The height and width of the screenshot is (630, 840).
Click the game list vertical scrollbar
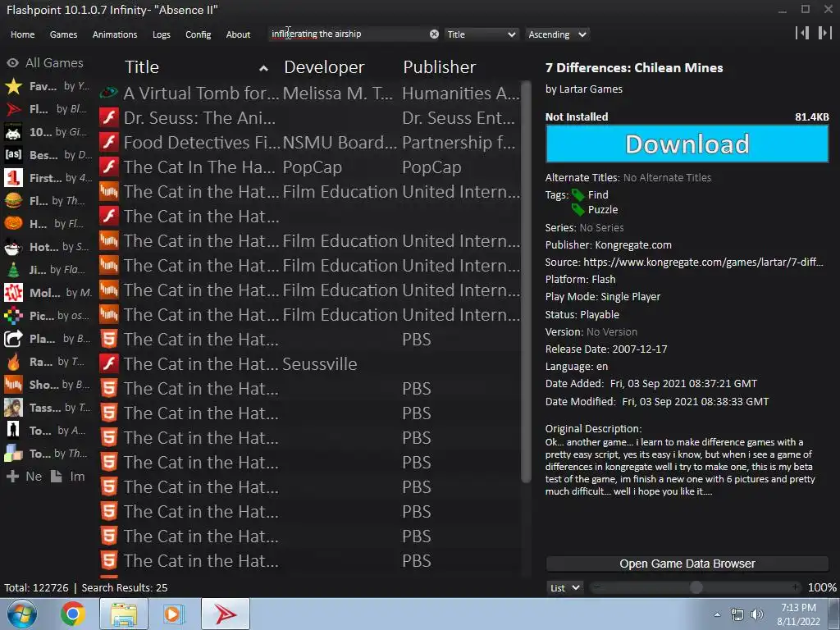point(526,282)
